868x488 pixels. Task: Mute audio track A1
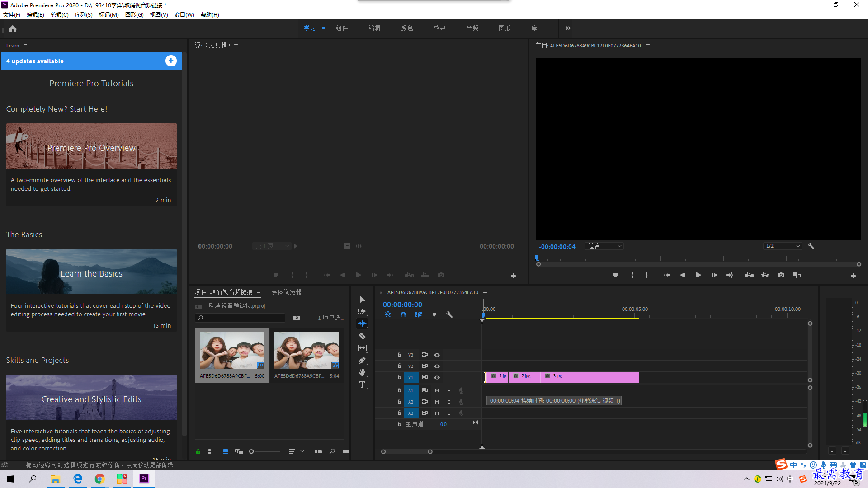pos(437,390)
